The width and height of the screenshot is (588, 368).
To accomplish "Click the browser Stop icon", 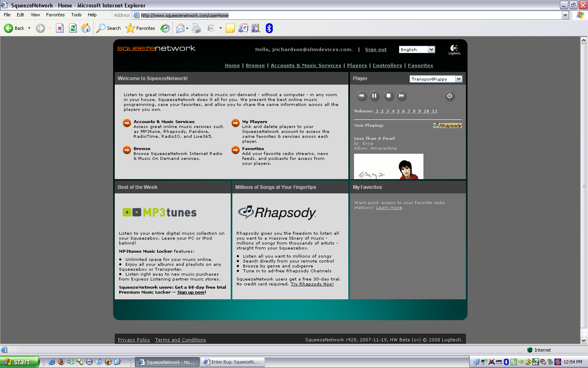I will pos(60,28).
